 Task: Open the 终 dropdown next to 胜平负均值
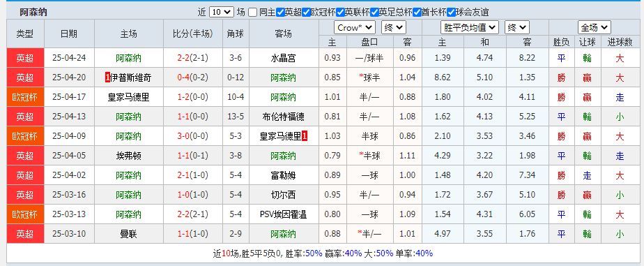516,27
